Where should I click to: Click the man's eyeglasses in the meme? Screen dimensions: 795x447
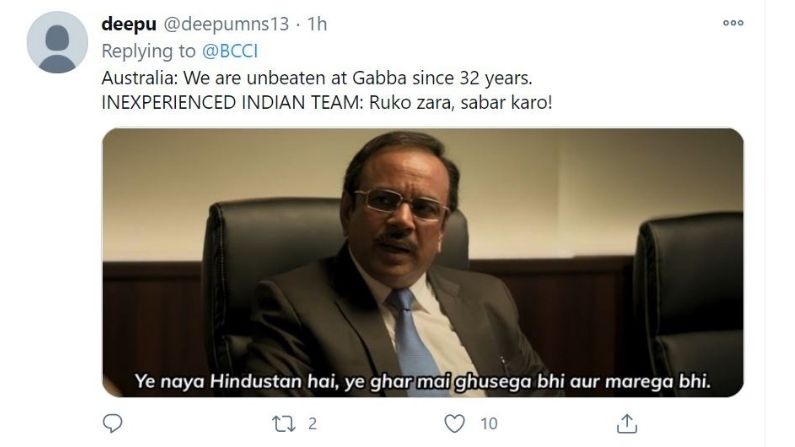401,204
